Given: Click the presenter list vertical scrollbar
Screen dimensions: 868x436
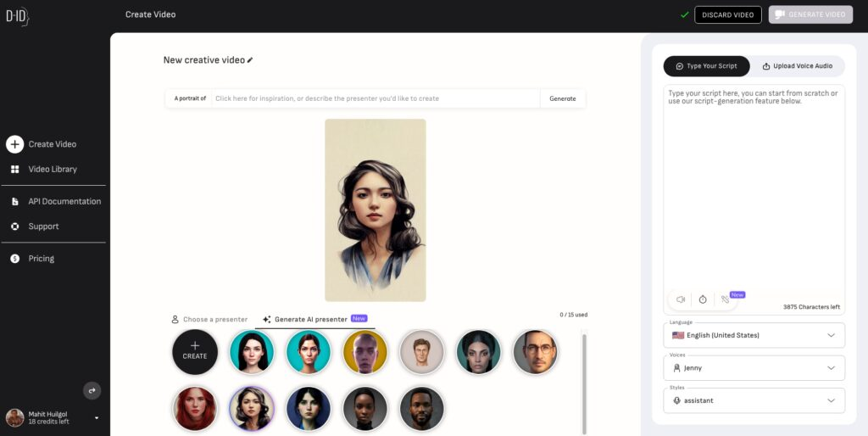Looking at the screenshot, I should click(x=584, y=383).
